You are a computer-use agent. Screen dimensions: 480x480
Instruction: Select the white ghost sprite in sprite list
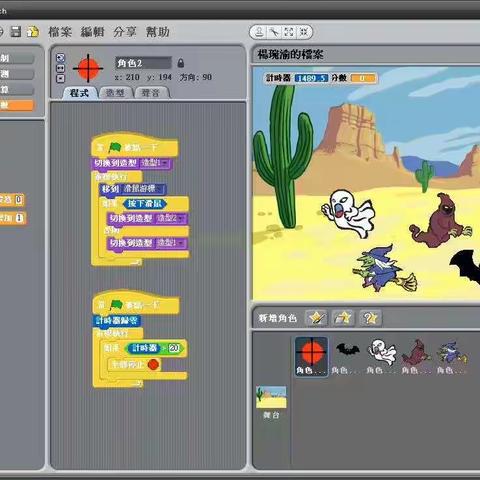click(x=382, y=356)
